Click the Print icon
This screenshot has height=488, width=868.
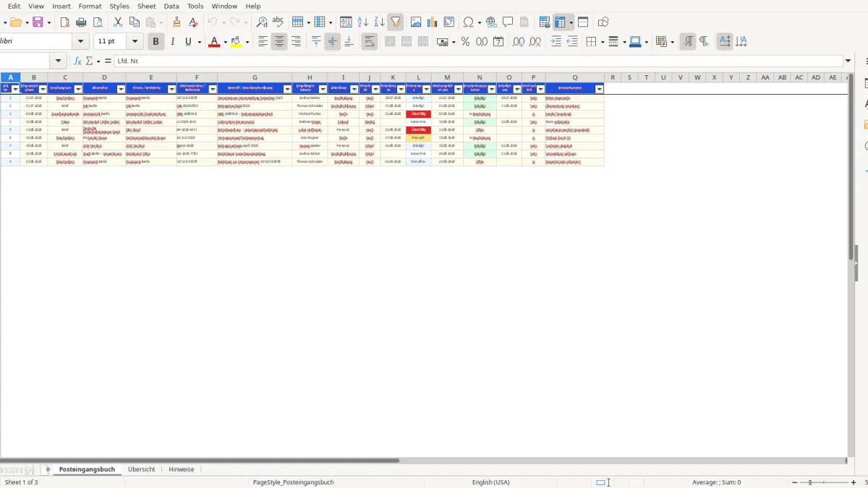pyautogui.click(x=81, y=22)
